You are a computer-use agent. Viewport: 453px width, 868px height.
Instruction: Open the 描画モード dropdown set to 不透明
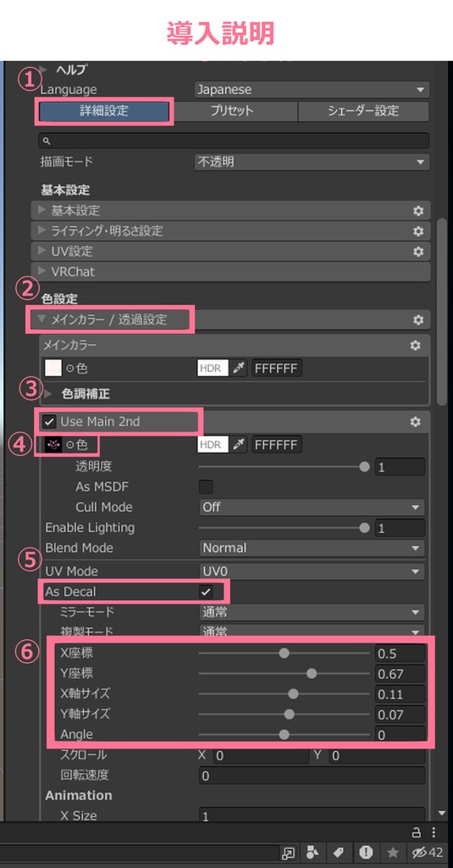(x=312, y=162)
